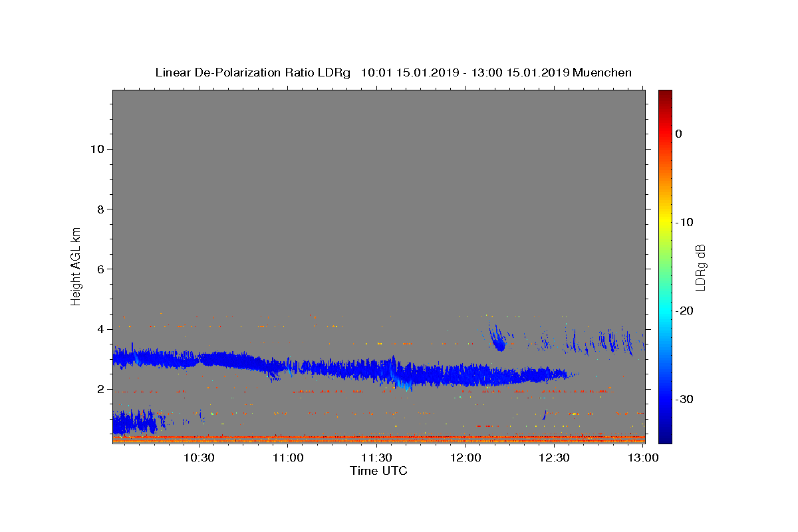
Task: Click the start date '10:01 15.01.2019' in the title
Action: [409, 72]
